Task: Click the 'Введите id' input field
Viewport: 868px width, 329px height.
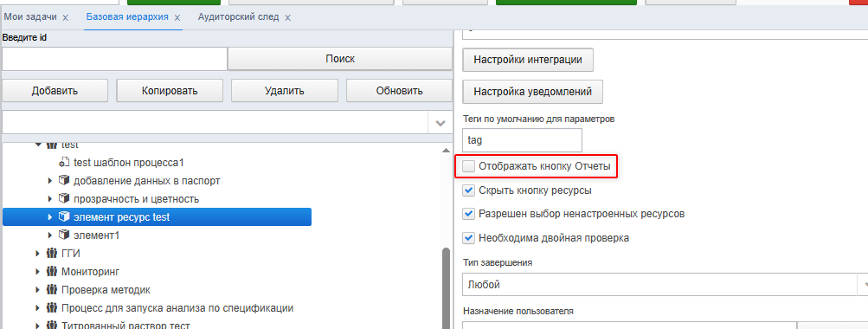Action: [114, 59]
